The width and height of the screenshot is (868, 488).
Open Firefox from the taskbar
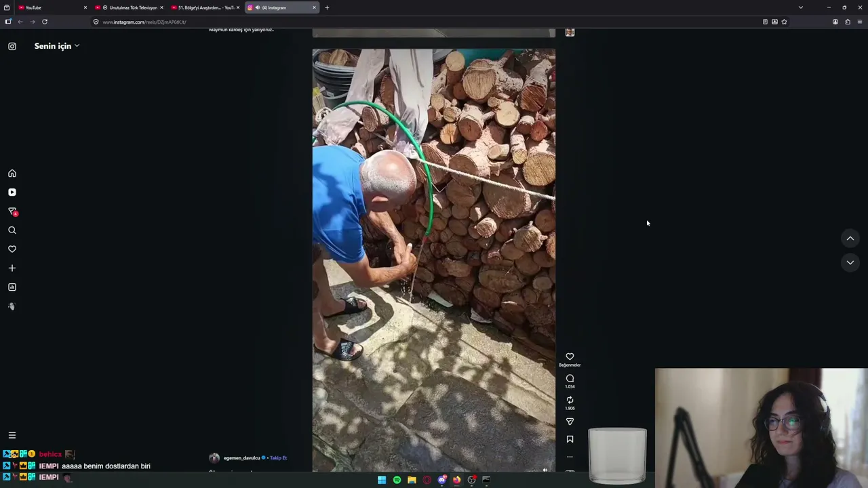[456, 480]
